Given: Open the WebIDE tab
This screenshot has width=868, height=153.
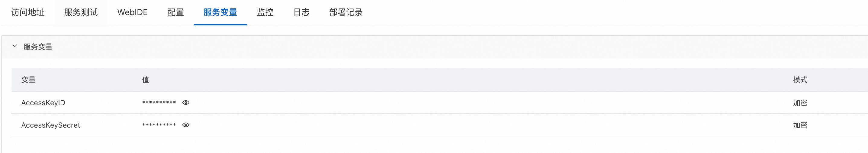Looking at the screenshot, I should 132,12.
